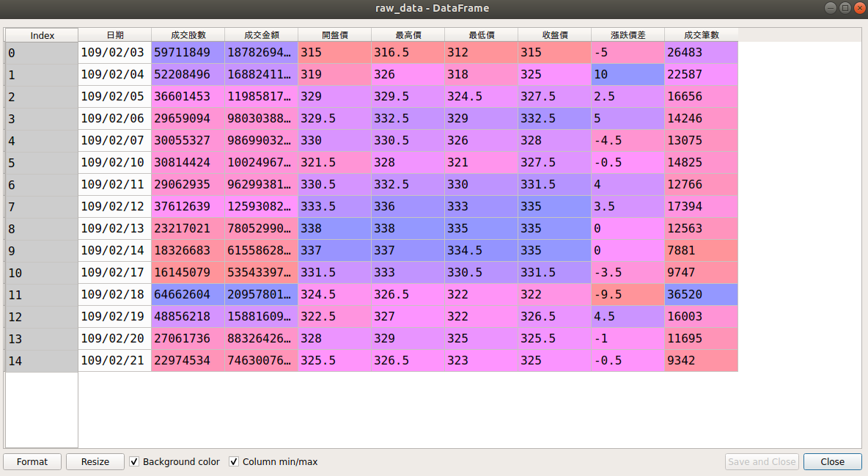Toggle the Background color checkbox
Image resolution: width=868 pixels, height=476 pixels.
pos(134,461)
